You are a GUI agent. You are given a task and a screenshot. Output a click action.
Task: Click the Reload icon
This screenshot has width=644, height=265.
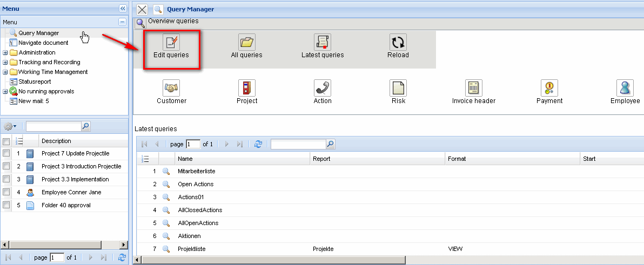[x=398, y=43]
